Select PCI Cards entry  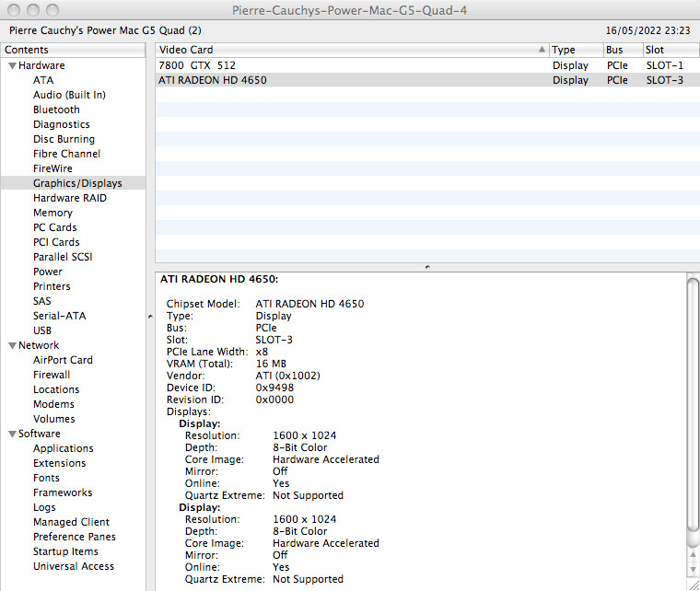56,242
